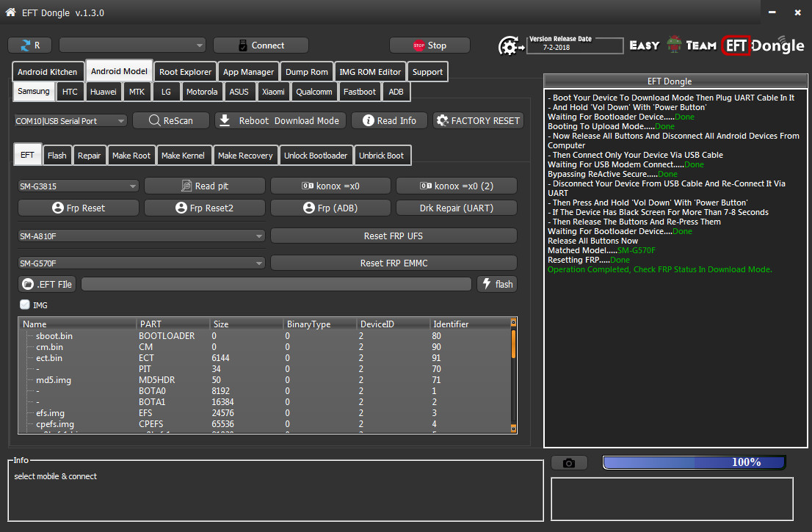Click the konox =x0 button

[x=330, y=186]
